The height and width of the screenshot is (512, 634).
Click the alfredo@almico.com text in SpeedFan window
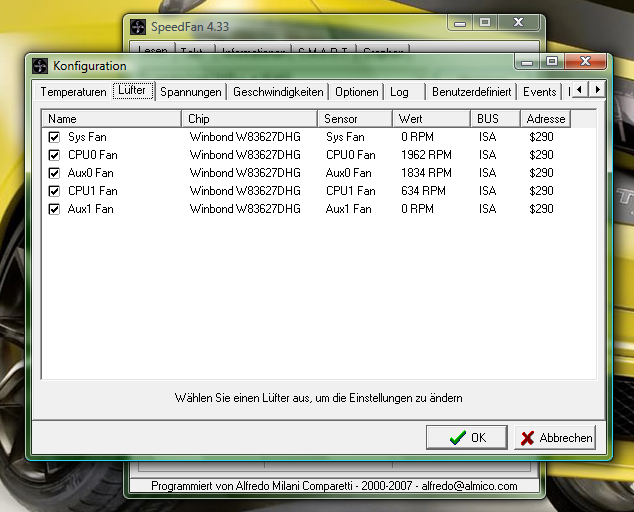coord(469,486)
